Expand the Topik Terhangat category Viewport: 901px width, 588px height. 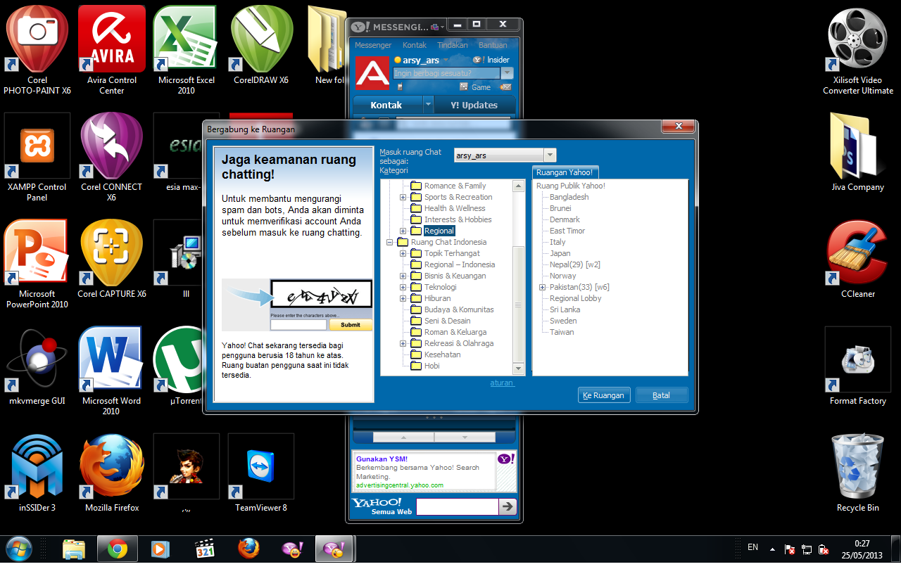click(x=403, y=253)
